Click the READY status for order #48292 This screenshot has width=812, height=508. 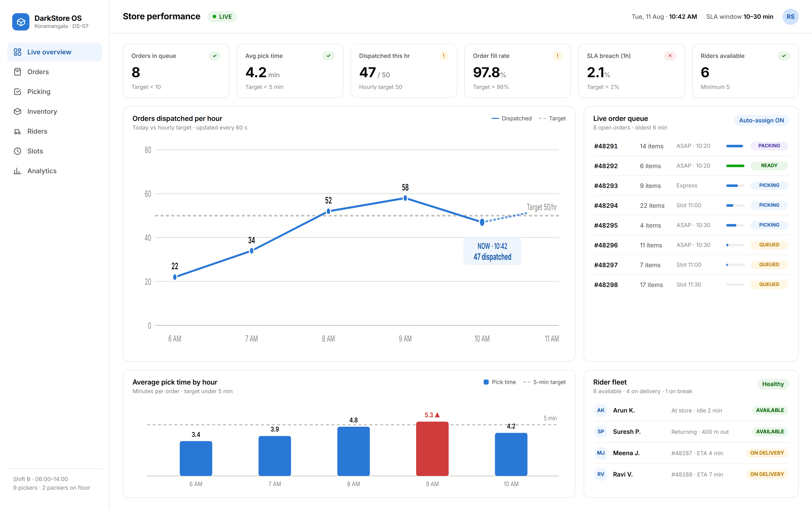(x=769, y=166)
